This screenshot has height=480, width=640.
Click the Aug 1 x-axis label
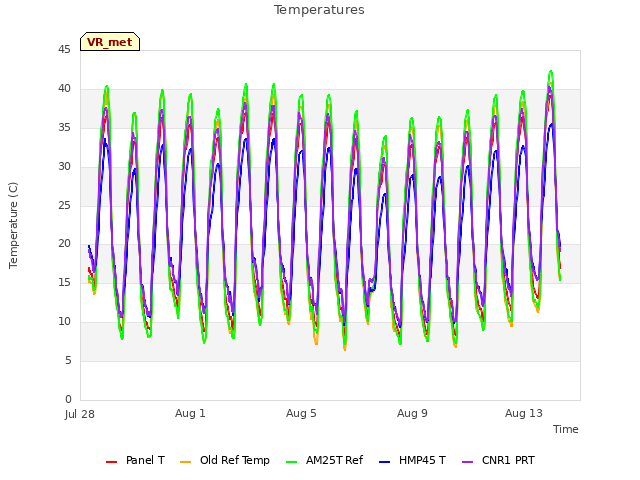click(190, 413)
